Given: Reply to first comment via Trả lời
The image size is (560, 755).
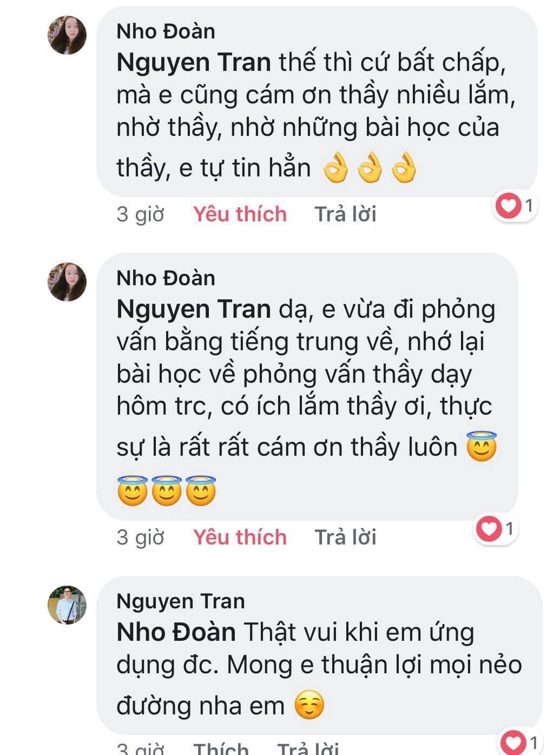Looking at the screenshot, I should click(x=345, y=214).
